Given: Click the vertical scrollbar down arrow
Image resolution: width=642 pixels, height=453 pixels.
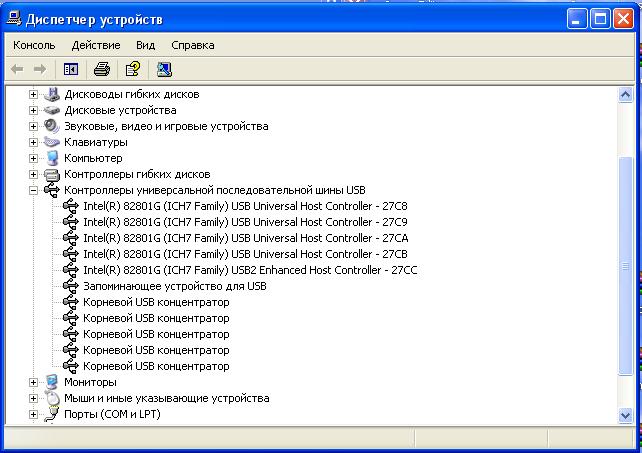Looking at the screenshot, I should click(627, 415).
